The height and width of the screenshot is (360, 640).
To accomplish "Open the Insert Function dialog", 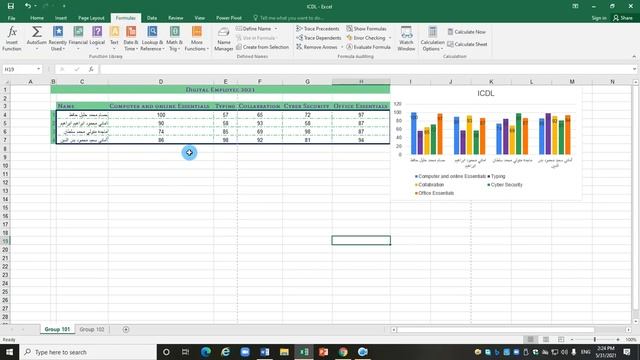I will tap(12, 38).
